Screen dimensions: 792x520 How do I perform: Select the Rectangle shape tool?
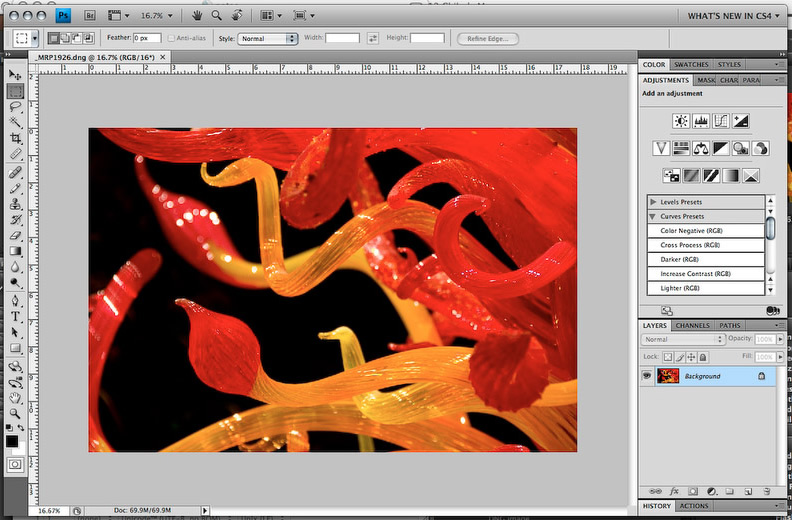15,348
